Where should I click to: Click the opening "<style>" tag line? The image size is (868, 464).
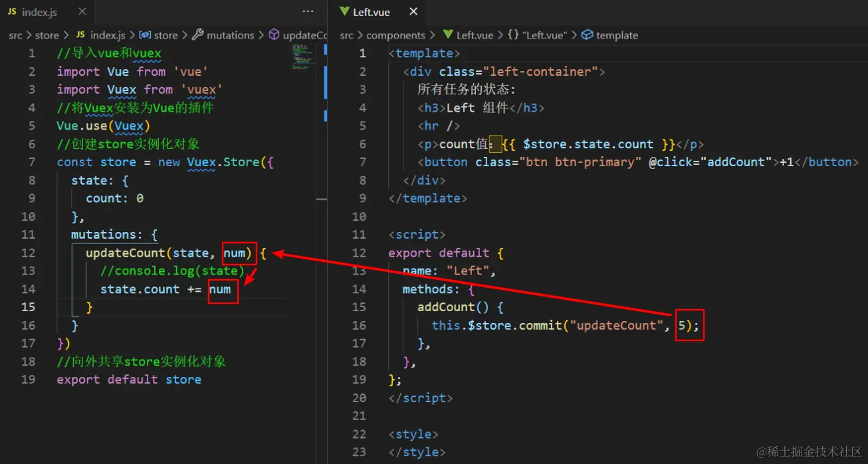(413, 434)
